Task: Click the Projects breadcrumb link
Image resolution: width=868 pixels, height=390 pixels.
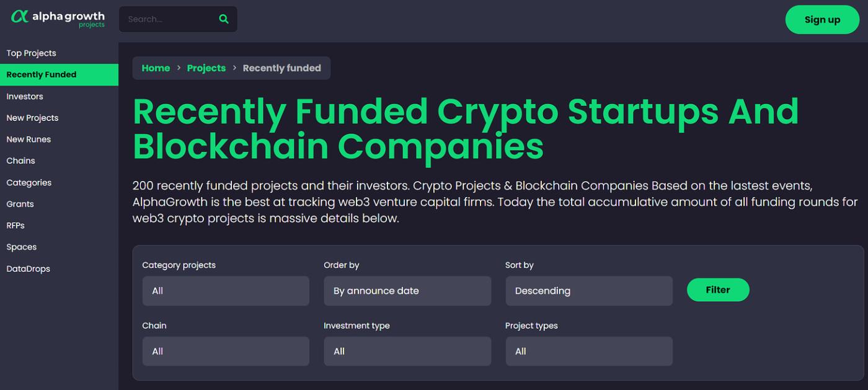Action: (x=206, y=68)
